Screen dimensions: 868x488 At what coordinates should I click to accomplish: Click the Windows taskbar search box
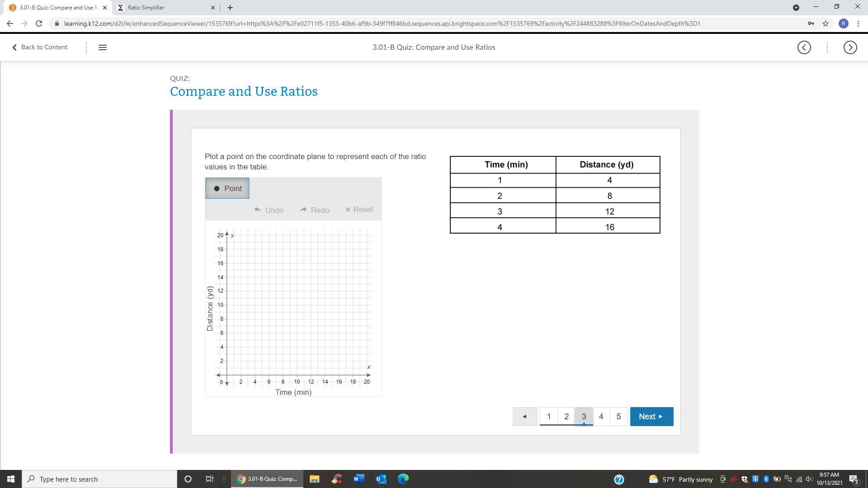(99, 479)
